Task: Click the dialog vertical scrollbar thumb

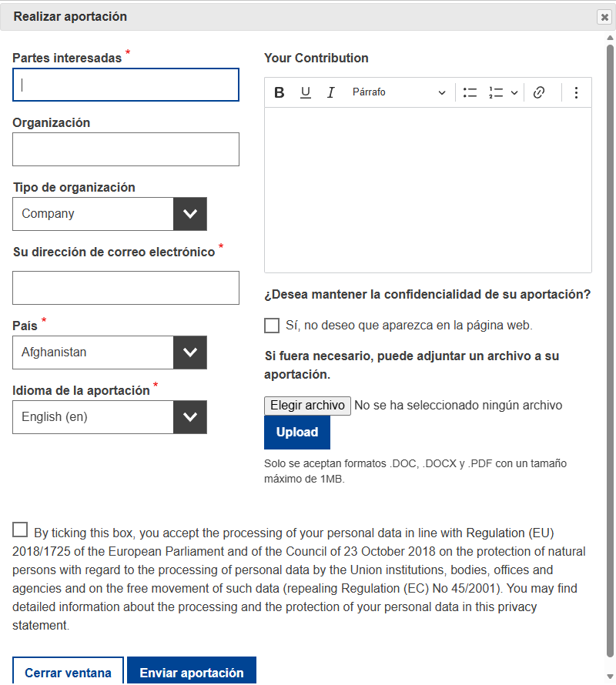Action: click(610, 351)
